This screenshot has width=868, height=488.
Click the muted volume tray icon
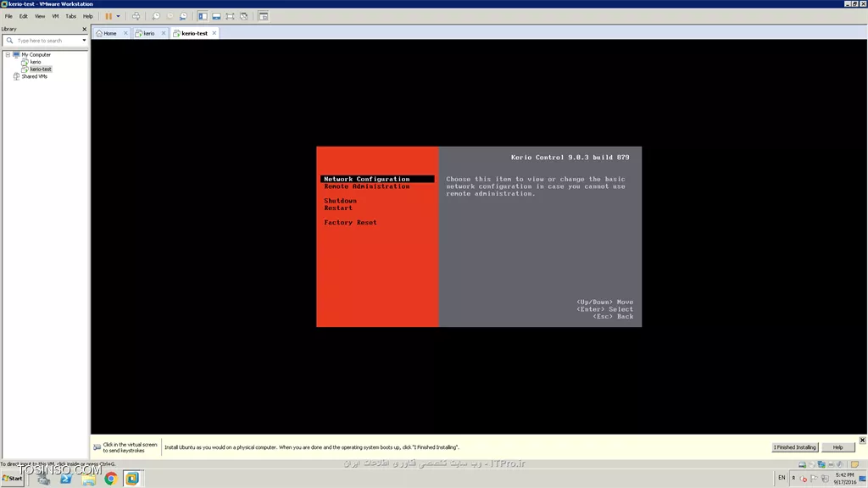point(804,479)
